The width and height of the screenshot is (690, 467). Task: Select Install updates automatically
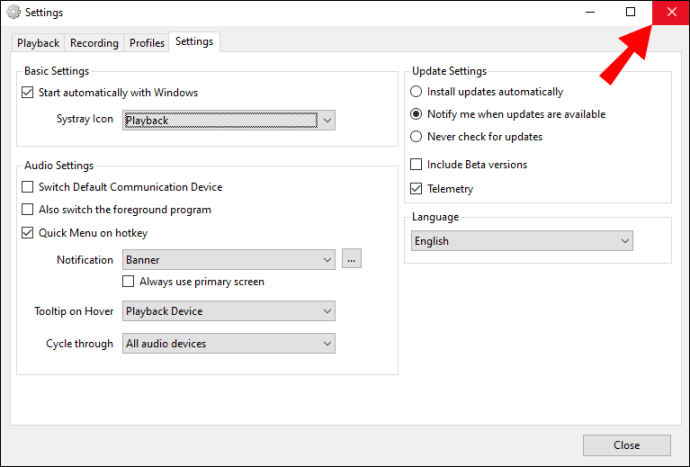417,92
